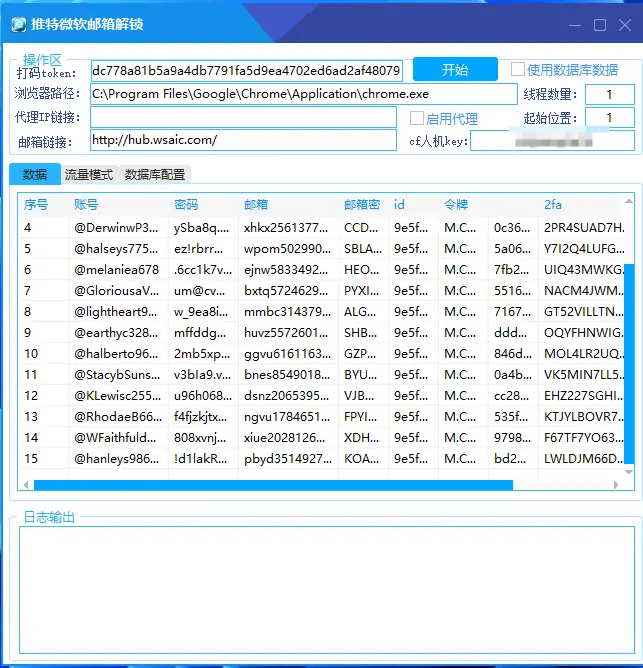Click email cell huvz5572601...
Screen dimensions: 643x668
pyautogui.click(x=286, y=333)
